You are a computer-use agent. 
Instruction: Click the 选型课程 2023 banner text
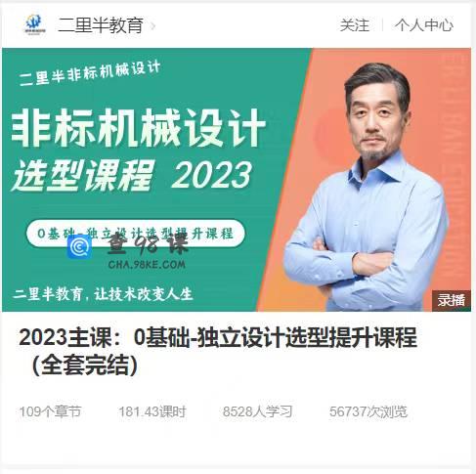(132, 175)
